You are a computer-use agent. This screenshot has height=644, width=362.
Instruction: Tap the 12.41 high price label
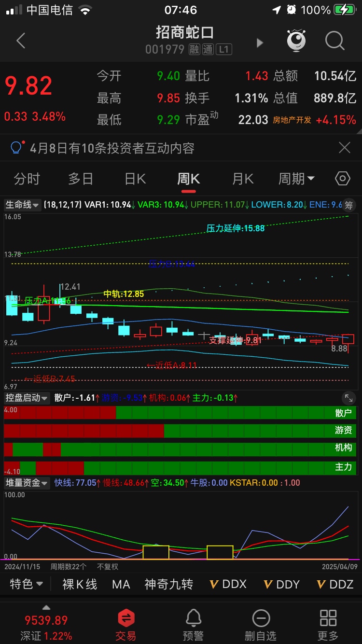tap(70, 287)
